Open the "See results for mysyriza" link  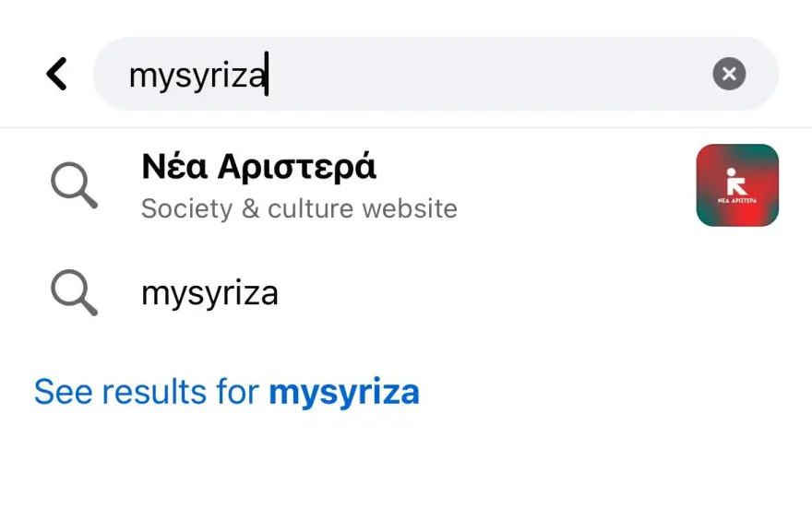point(226,392)
